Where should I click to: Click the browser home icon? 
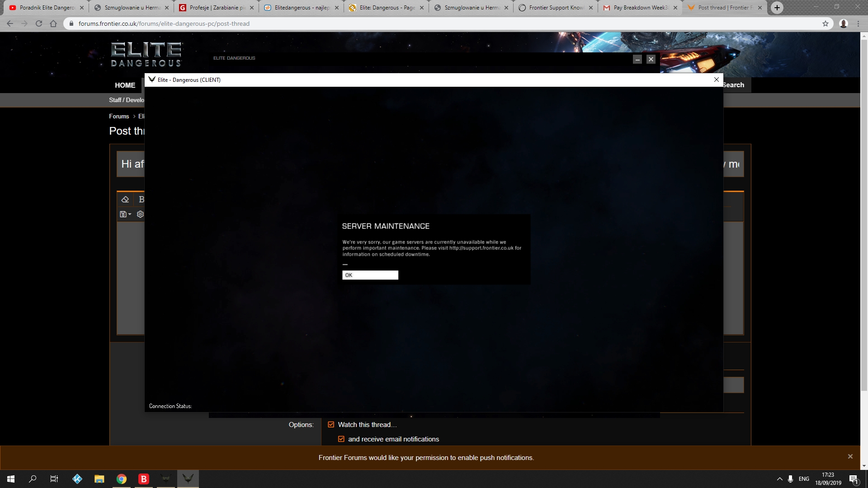[x=53, y=23]
